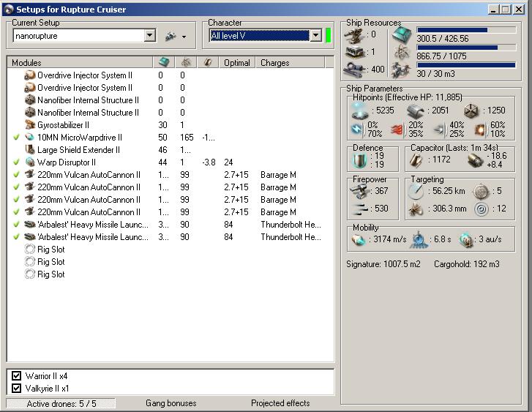Click the ship setup actions icon

point(171,36)
